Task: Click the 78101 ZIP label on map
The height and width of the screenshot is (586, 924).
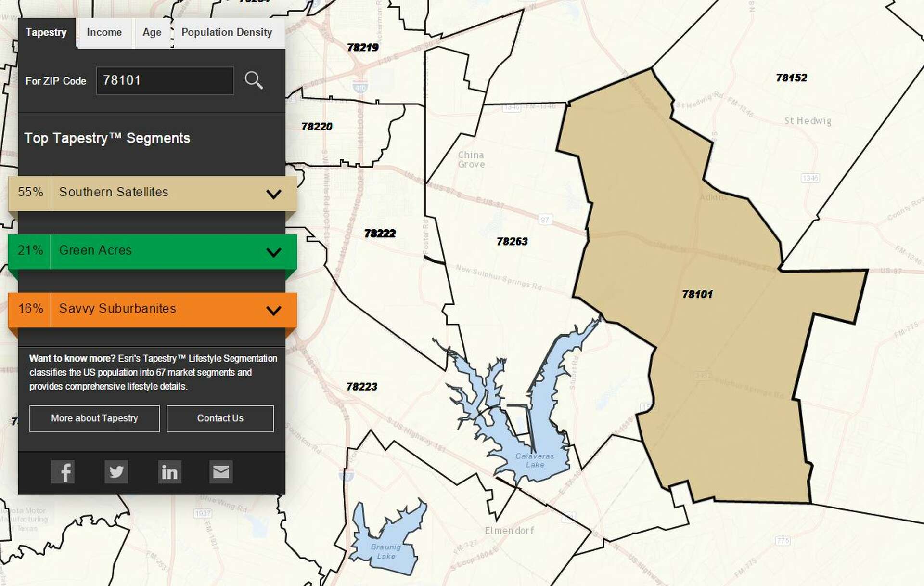Action: click(697, 294)
